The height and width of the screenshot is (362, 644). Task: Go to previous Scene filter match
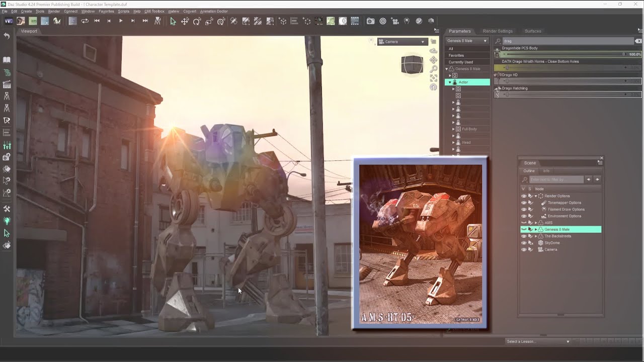tap(588, 179)
